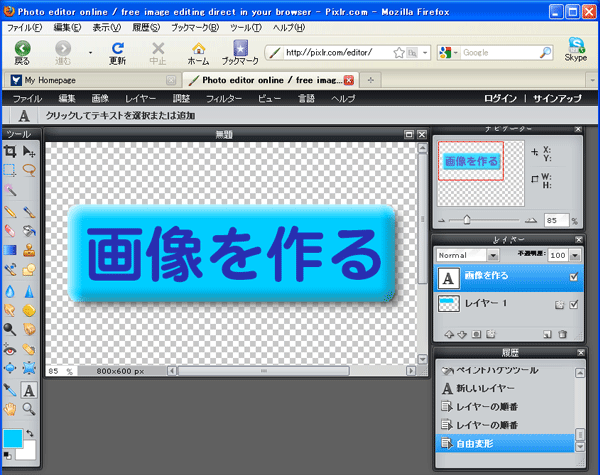Select the Color Replace tool
The width and height of the screenshot is (600, 475).
coord(10,269)
